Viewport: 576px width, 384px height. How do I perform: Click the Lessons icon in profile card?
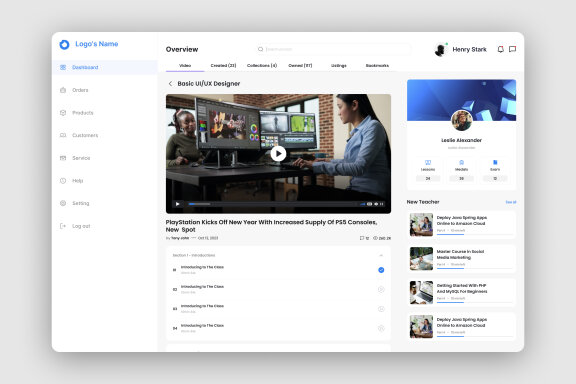pyautogui.click(x=428, y=162)
